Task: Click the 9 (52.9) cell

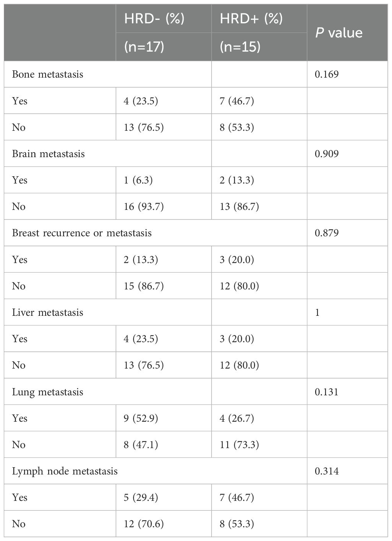Action: click(x=141, y=418)
